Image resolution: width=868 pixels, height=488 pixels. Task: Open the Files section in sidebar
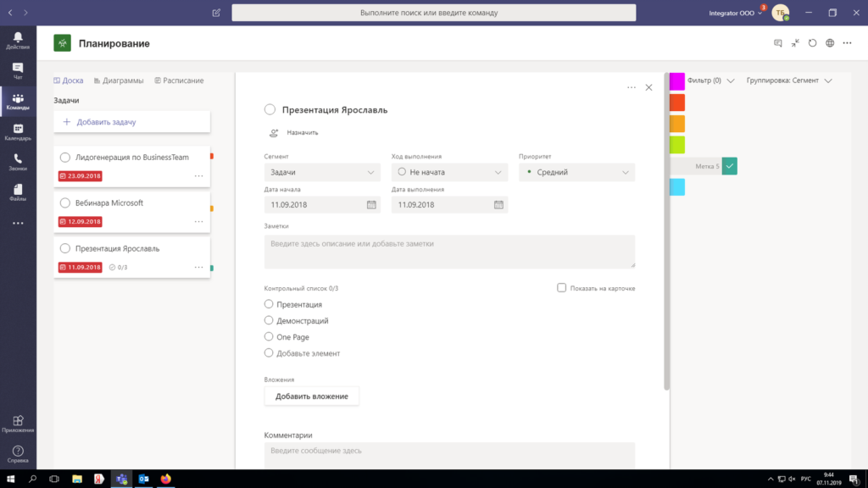click(x=18, y=192)
